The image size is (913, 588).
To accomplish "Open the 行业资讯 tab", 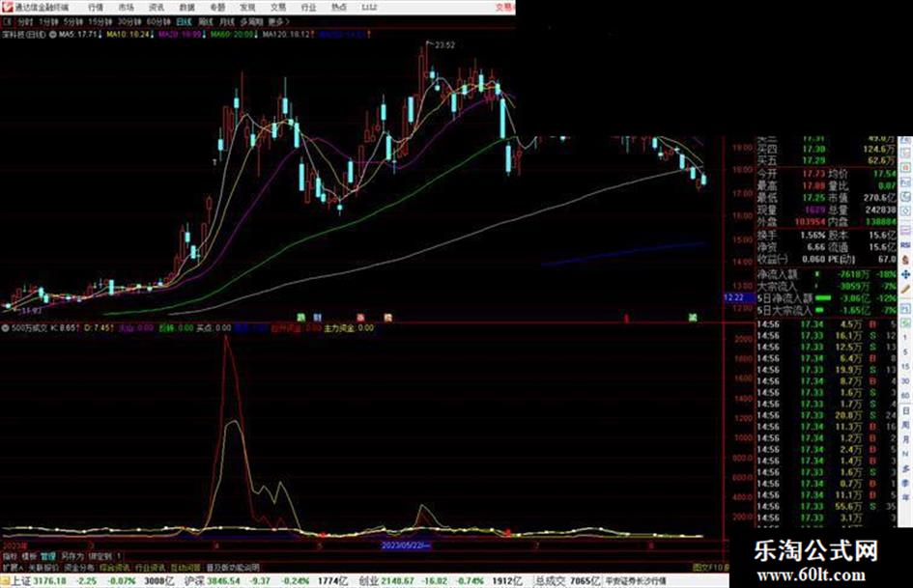I will (x=150, y=567).
